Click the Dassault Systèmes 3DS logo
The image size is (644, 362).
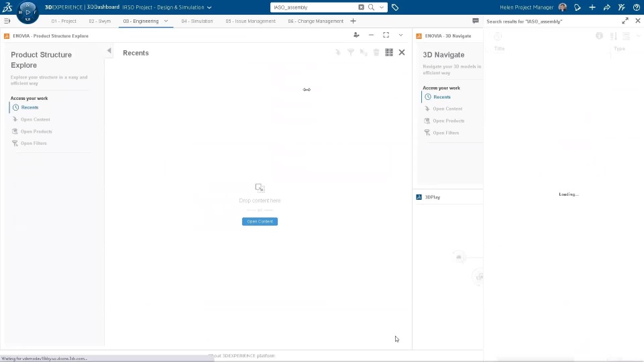point(7,7)
